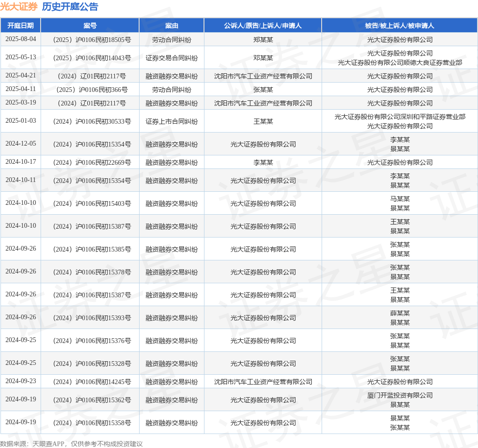Click the 光大证券 title text
Image resolution: width=478 pixels, height=448 pixels.
click(19, 7)
